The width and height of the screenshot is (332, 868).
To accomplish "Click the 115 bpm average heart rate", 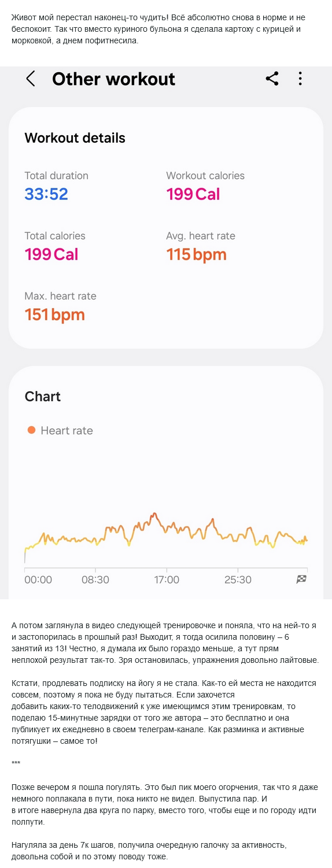I will [196, 254].
